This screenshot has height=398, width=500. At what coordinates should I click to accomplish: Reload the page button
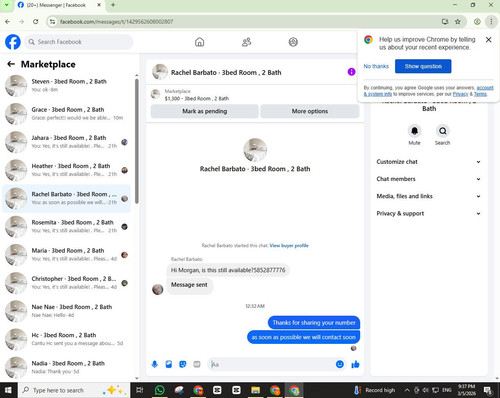click(x=35, y=22)
